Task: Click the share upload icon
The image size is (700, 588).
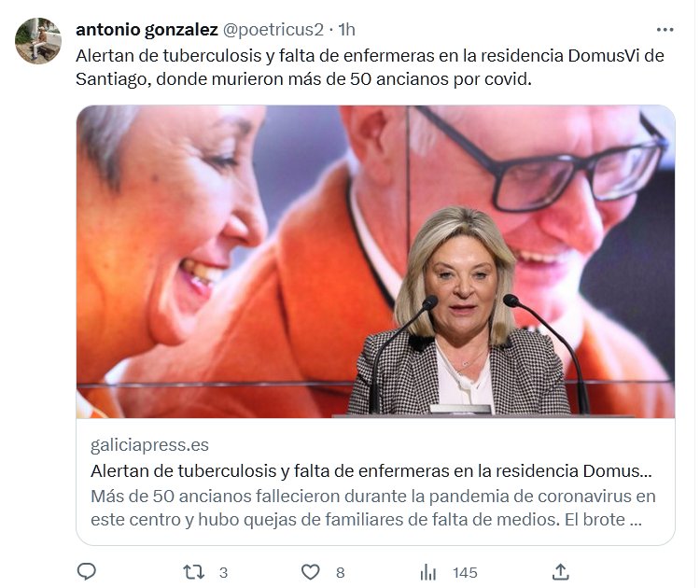Action: click(x=561, y=572)
